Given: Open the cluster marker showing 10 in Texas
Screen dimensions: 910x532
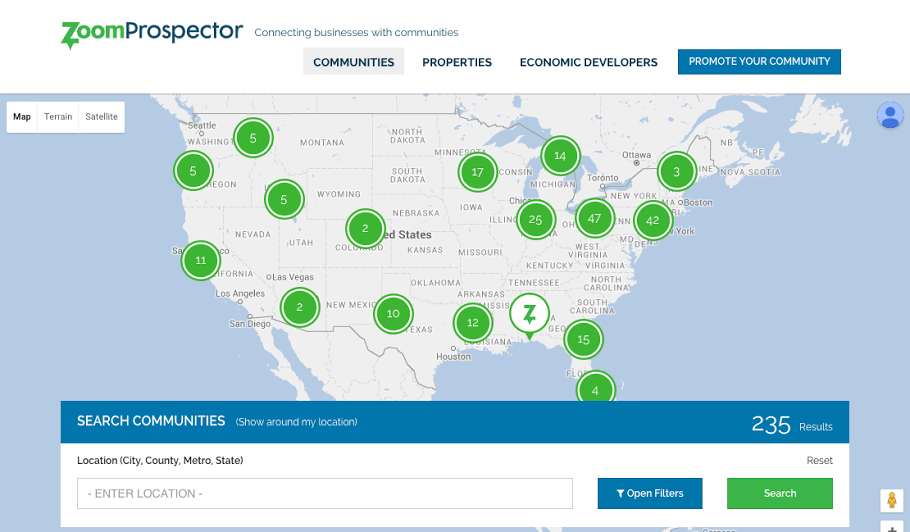Looking at the screenshot, I should click(393, 314).
